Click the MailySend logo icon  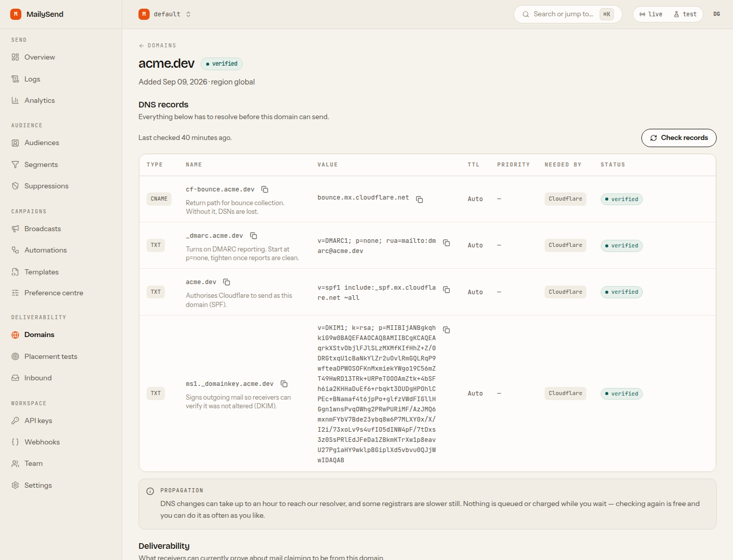coord(16,14)
